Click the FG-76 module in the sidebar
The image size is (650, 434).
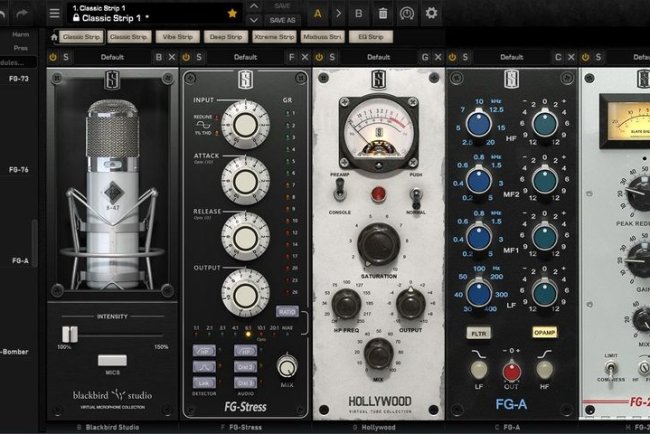19,170
